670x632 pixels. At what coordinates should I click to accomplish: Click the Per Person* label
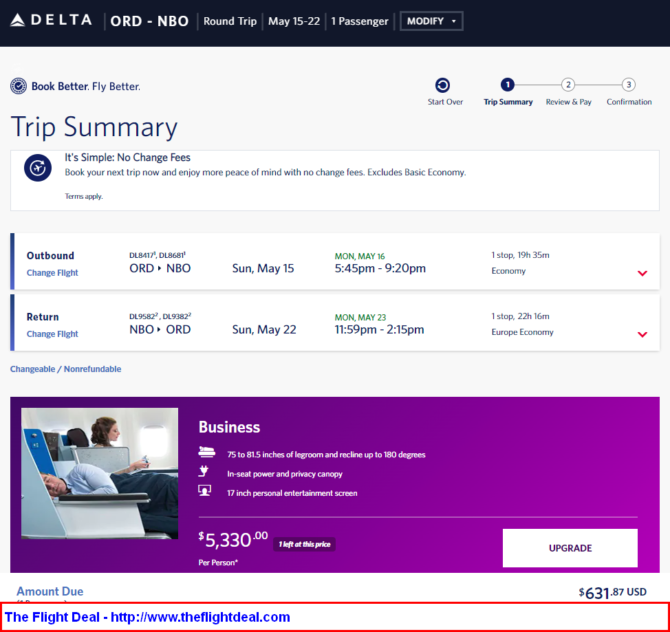tap(218, 562)
